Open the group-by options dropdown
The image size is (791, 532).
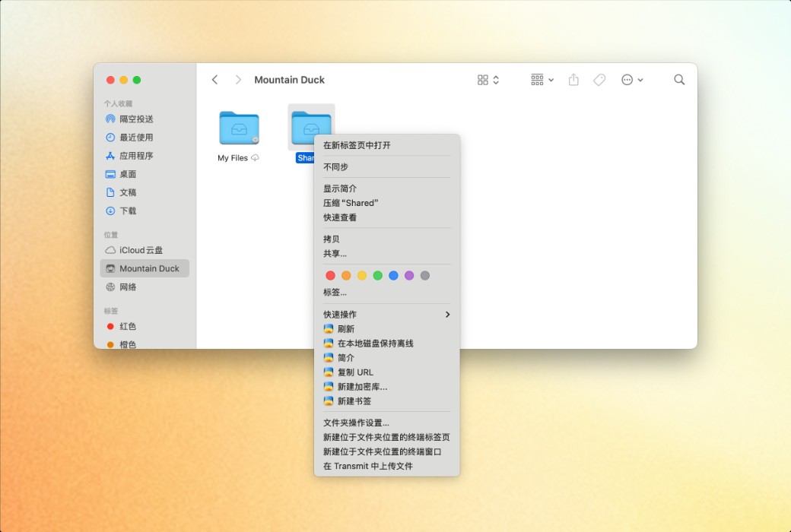click(x=542, y=80)
